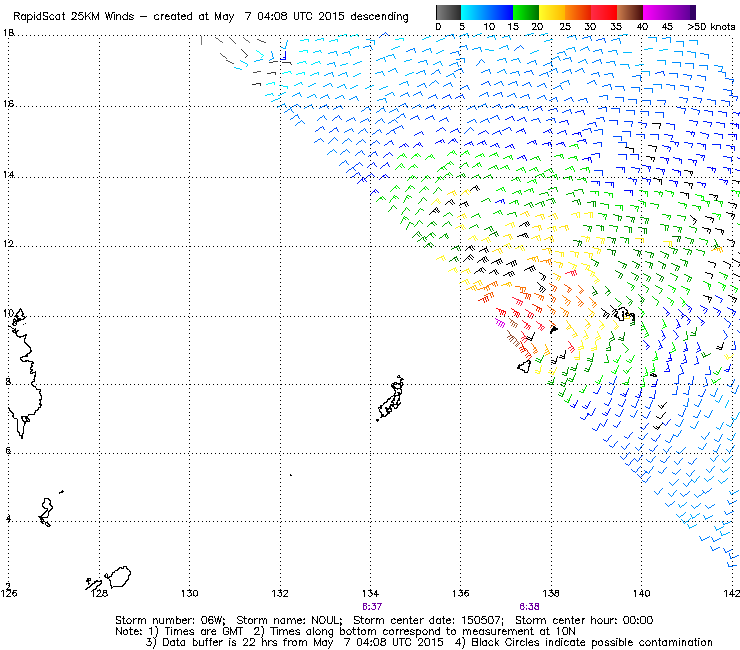Click the legend value "25" label
Viewport: 740px width, 650px height.
point(564,27)
